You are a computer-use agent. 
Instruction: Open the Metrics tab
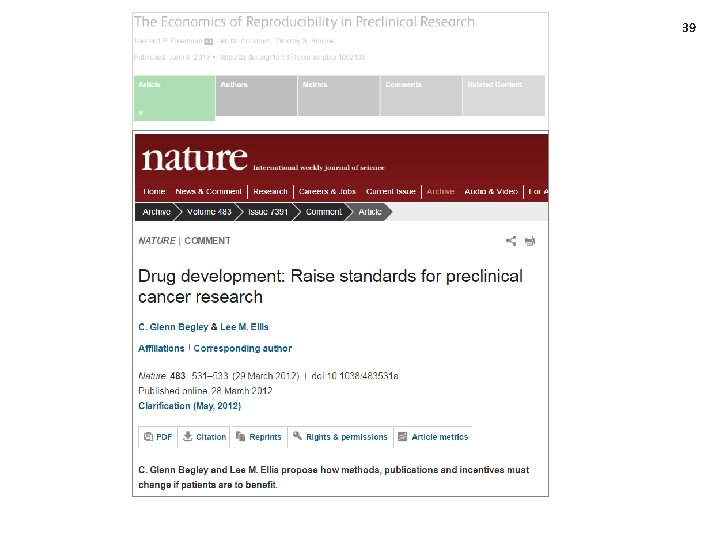338,96
